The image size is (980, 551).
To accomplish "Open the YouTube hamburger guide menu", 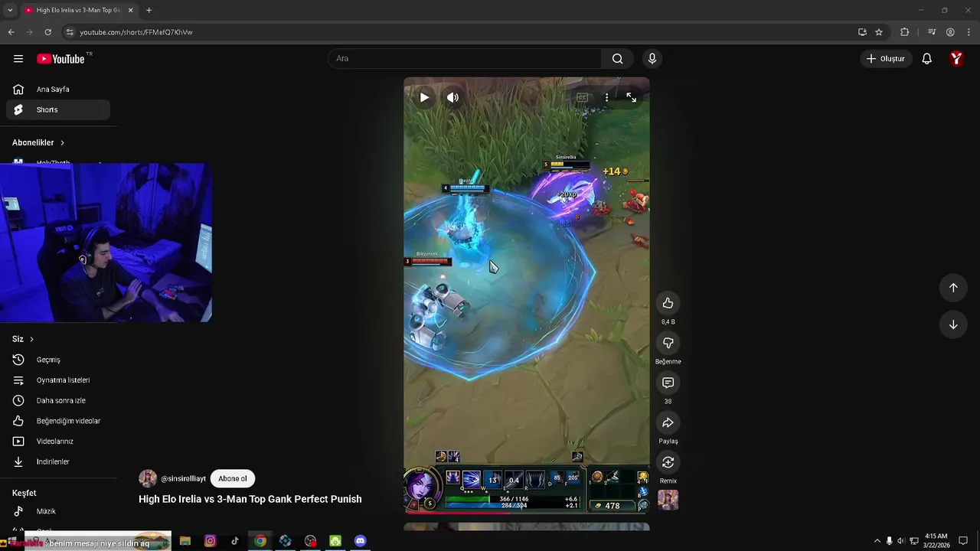I will pos(18,59).
